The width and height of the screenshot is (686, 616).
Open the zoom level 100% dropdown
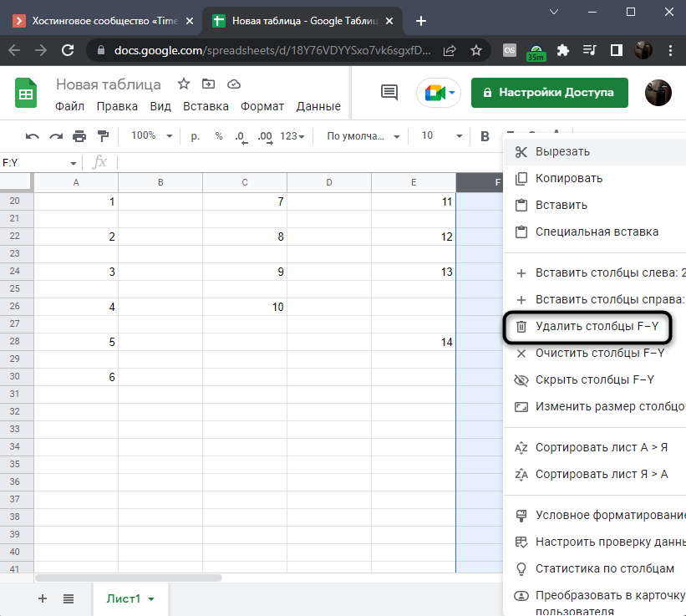click(152, 136)
